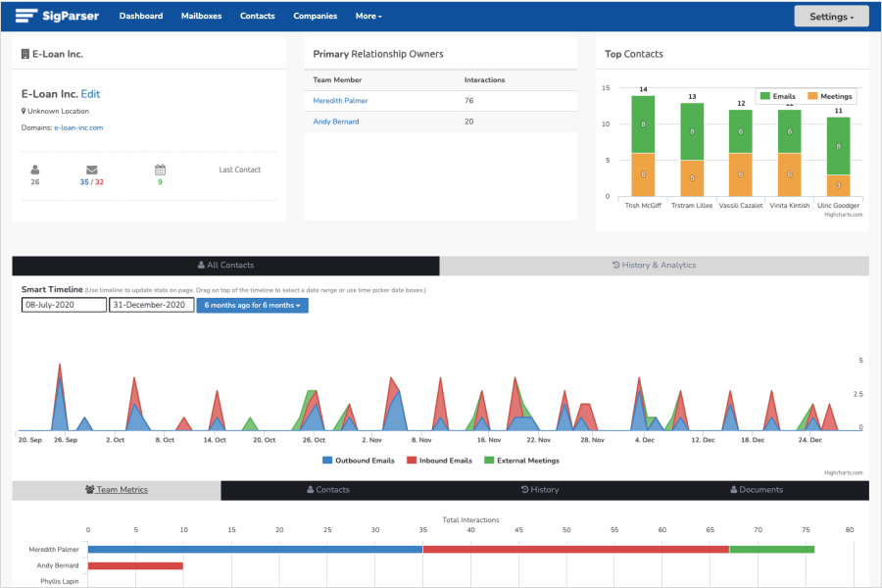Open Meredith Palmer's team member link
This screenshot has height=588, width=882.
[x=340, y=101]
